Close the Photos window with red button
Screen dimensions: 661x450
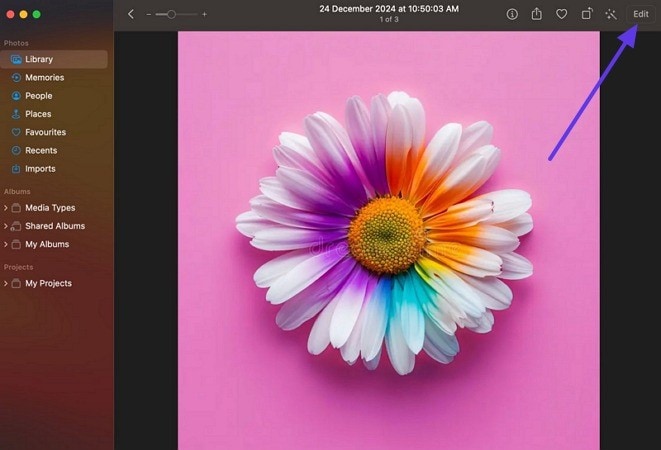tap(11, 14)
